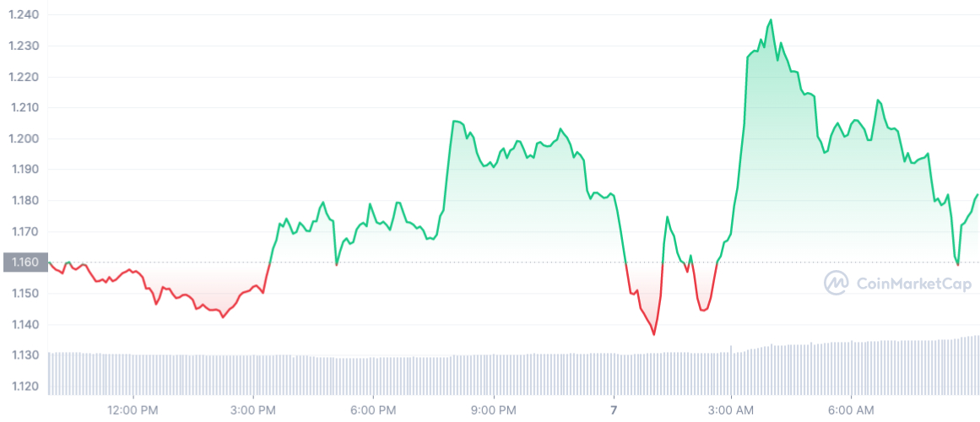Click the 1.180 price axis label
The width and height of the screenshot is (980, 422).
click(x=23, y=201)
